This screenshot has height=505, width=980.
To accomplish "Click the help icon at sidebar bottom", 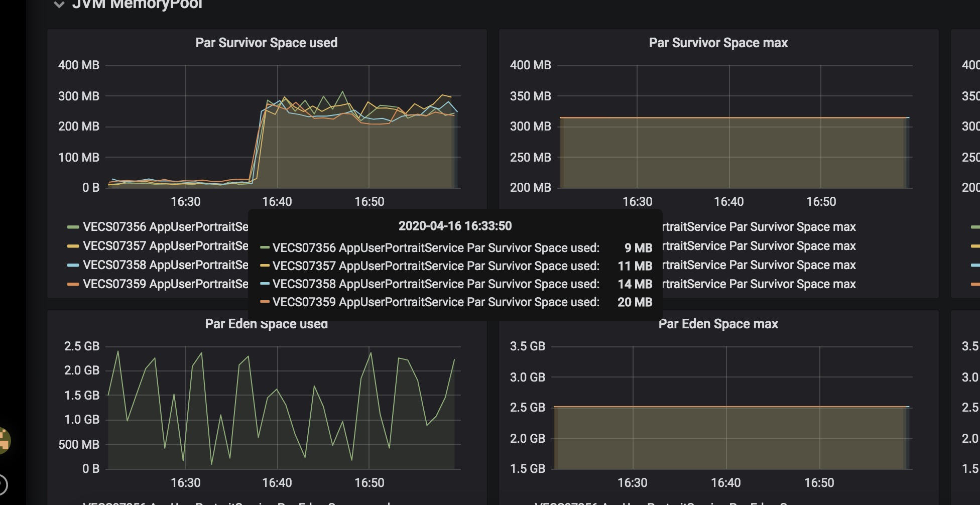I will [3, 485].
